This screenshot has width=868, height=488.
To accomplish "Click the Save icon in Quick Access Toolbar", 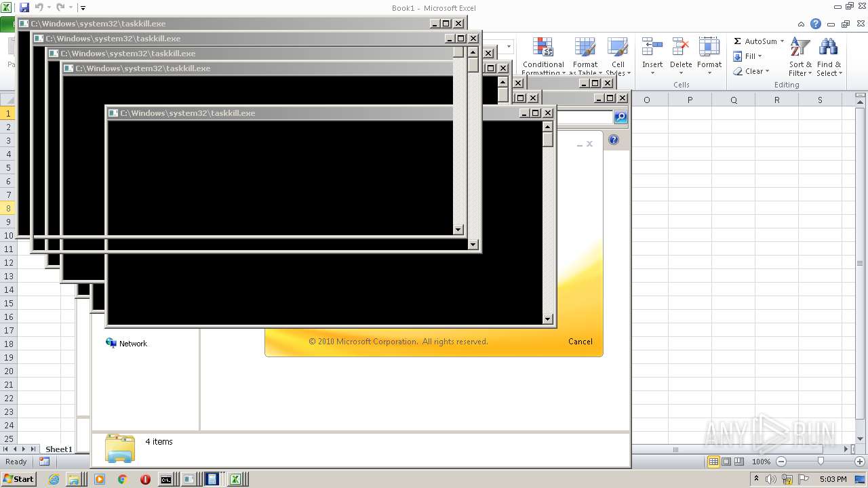I will pos(24,7).
